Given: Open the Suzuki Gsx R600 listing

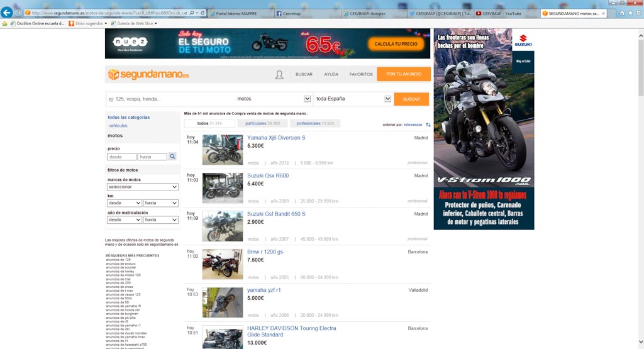Looking at the screenshot, I should [x=268, y=175].
